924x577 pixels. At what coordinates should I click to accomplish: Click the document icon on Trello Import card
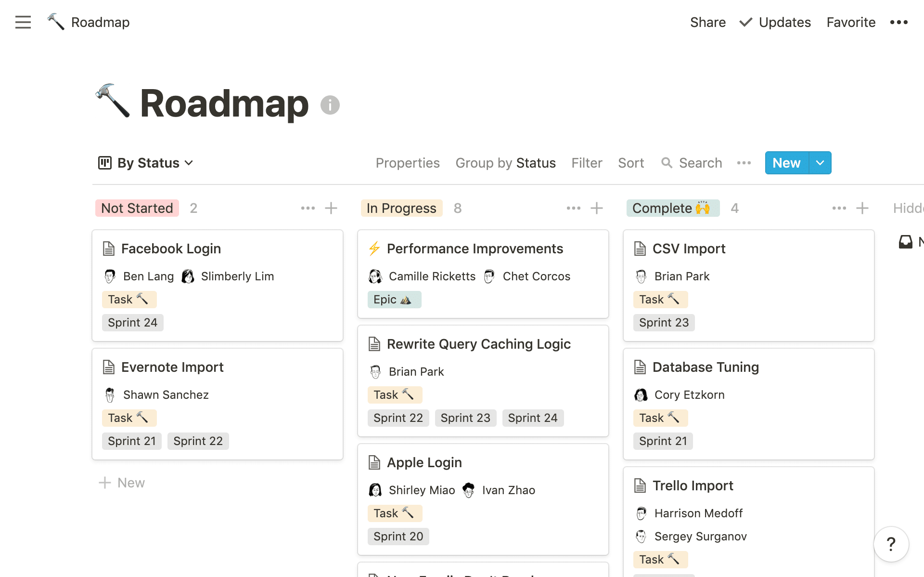point(640,485)
